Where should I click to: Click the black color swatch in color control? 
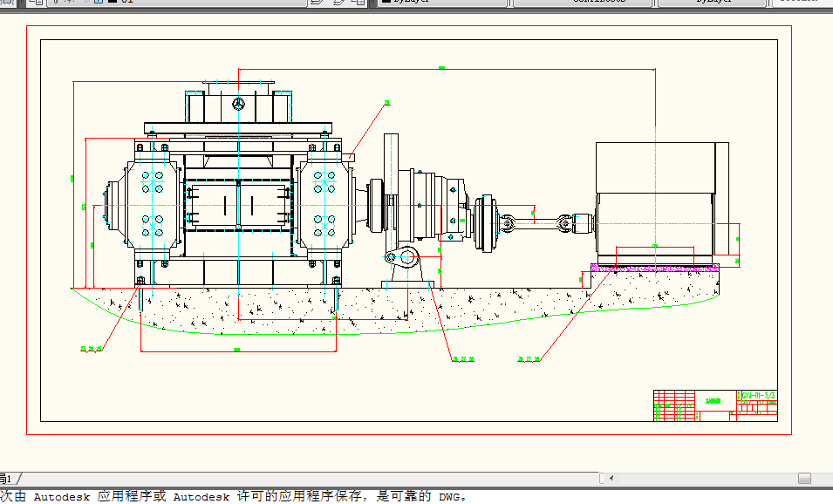coord(385,3)
